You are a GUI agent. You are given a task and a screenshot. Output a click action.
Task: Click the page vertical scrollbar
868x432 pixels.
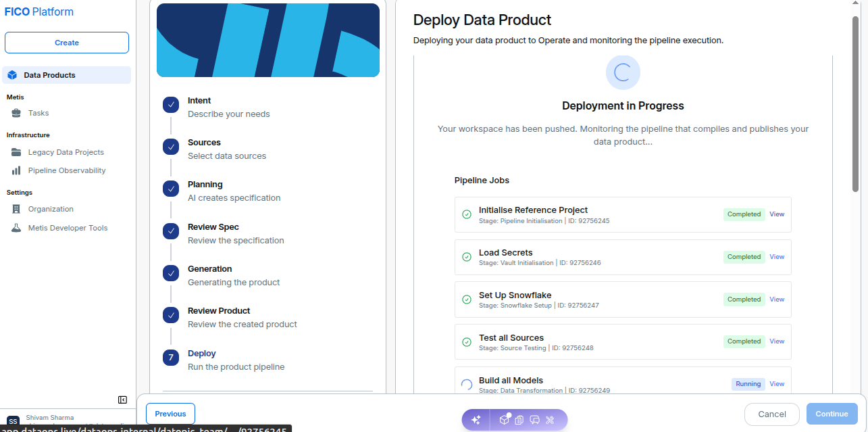coord(856,105)
